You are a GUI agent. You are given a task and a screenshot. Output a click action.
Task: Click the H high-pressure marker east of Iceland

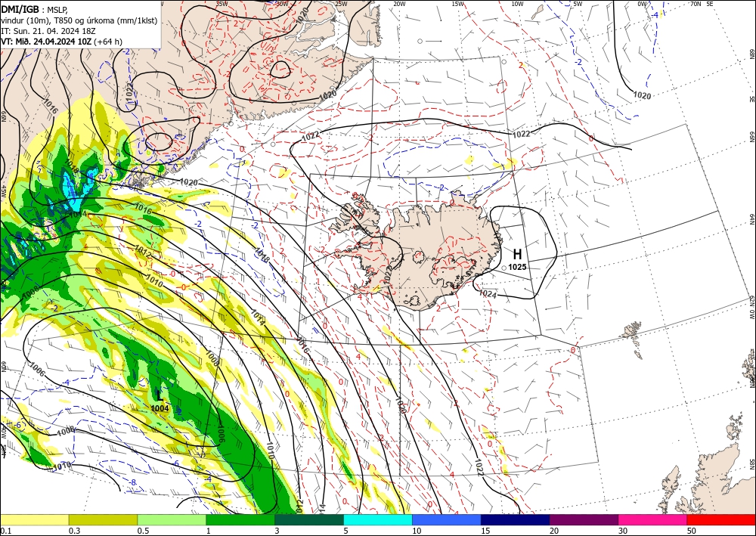click(x=517, y=254)
